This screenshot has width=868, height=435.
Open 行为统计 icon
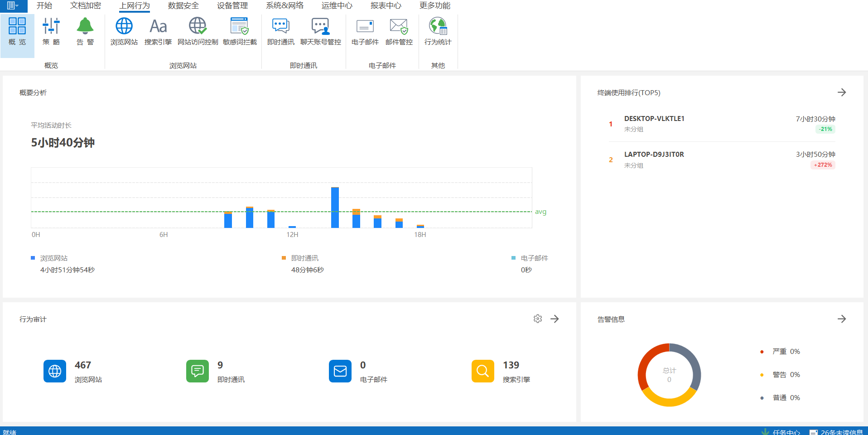438,32
